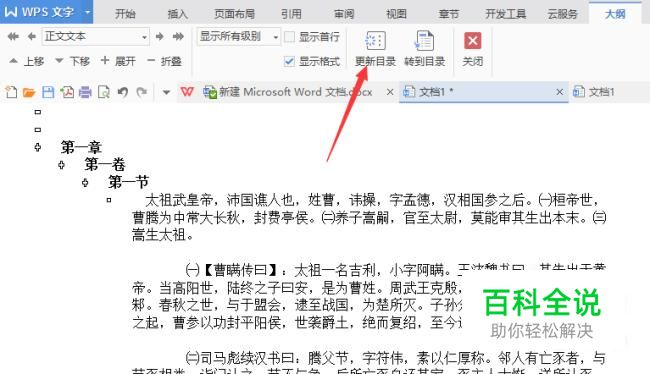Open the 引用 ribbon tab

click(291, 14)
